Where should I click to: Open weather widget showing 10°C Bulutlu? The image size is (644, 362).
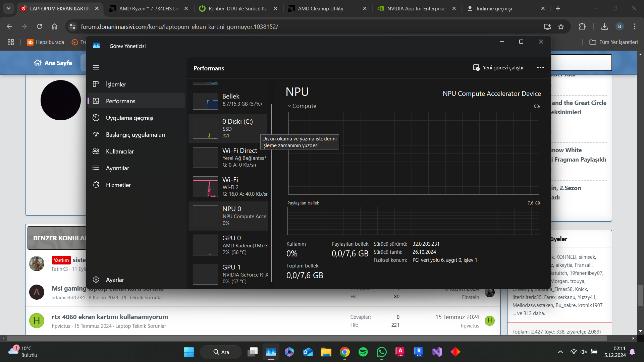point(22,352)
